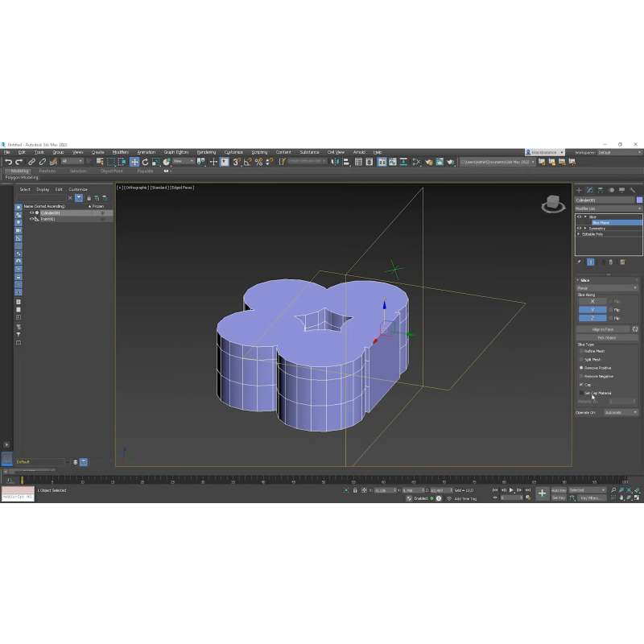
Task: Activate the Rotate tool in the toolbar
Action: [145, 162]
